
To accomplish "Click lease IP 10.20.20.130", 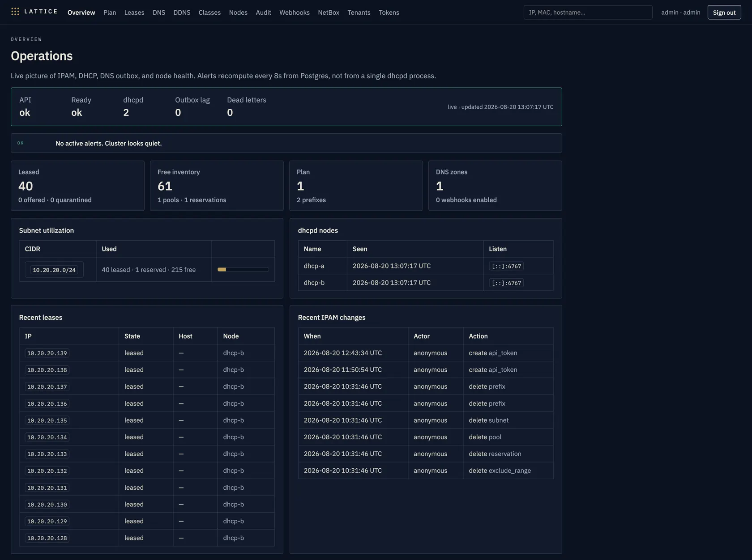I will click(x=47, y=505).
